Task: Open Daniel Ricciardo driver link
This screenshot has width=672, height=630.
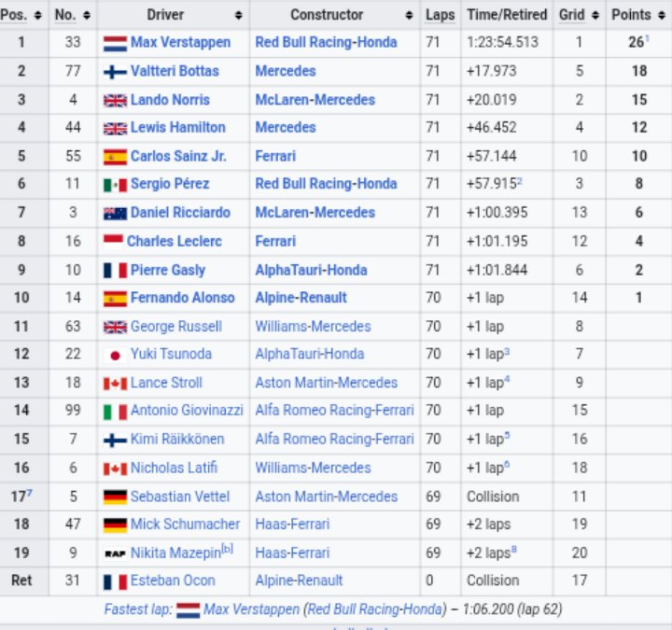Action: [180, 213]
